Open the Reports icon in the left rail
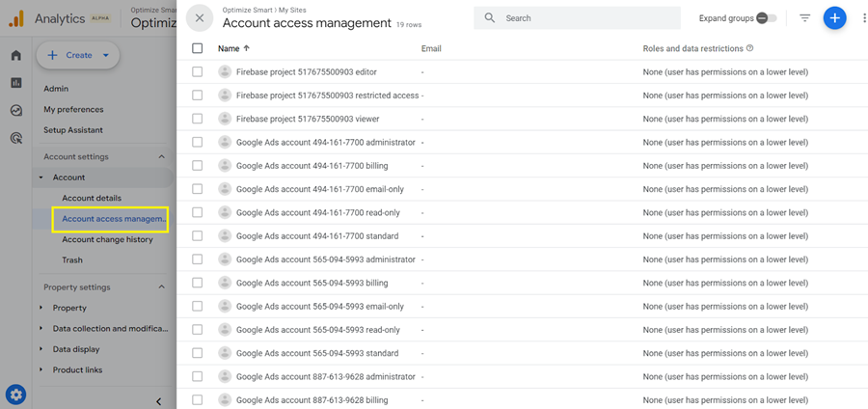 [16, 83]
